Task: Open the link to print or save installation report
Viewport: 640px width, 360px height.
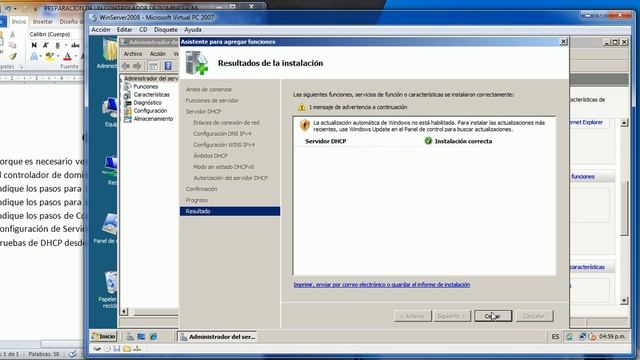Action: (382, 284)
